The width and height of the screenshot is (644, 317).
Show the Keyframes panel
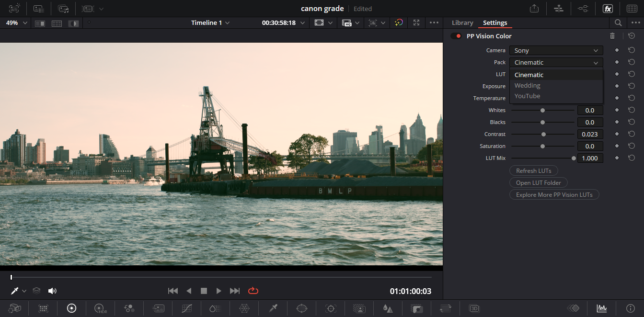point(574,308)
